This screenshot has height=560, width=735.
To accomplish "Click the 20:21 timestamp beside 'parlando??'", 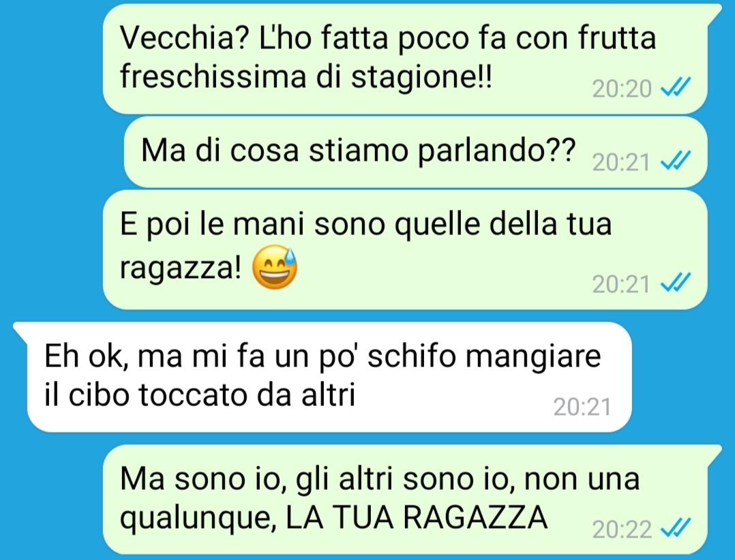I will (621, 162).
